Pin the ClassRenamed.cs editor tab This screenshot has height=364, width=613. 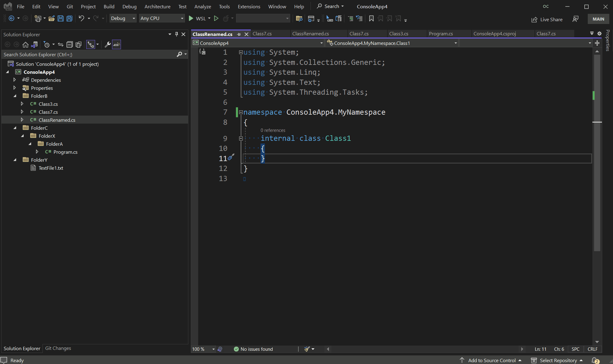(239, 34)
